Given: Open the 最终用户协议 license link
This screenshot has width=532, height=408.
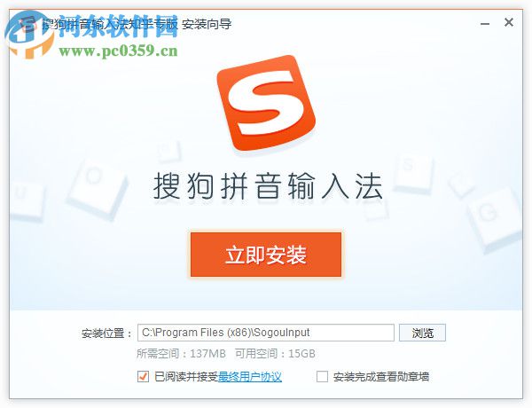Looking at the screenshot, I should coord(250,377).
